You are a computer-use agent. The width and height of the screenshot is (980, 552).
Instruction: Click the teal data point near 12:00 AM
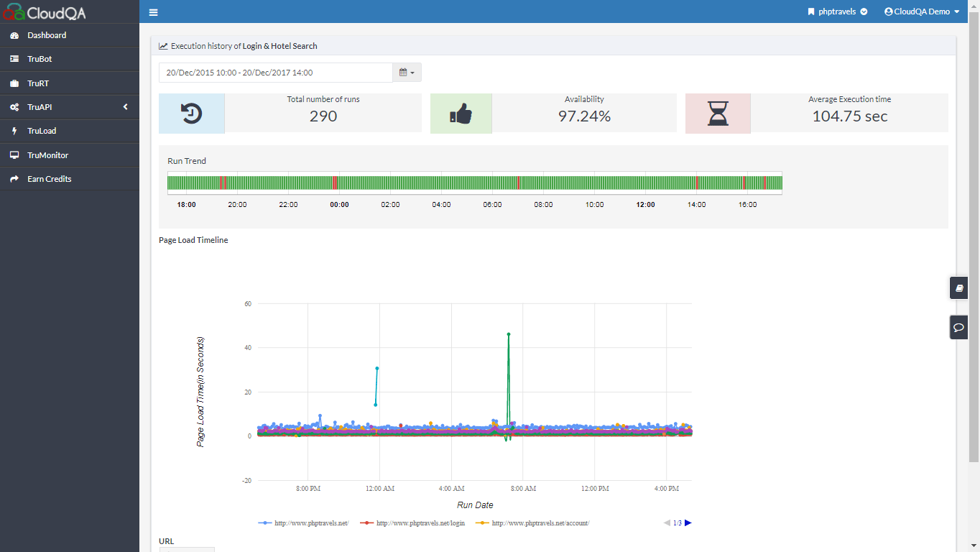pos(377,369)
